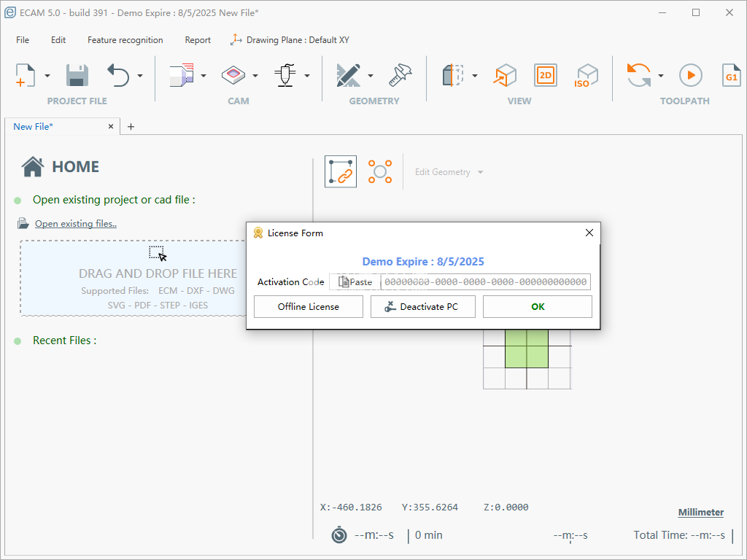The width and height of the screenshot is (747, 560).
Task: Open the regenerate toolpath dropdown arrow
Action: [661, 76]
